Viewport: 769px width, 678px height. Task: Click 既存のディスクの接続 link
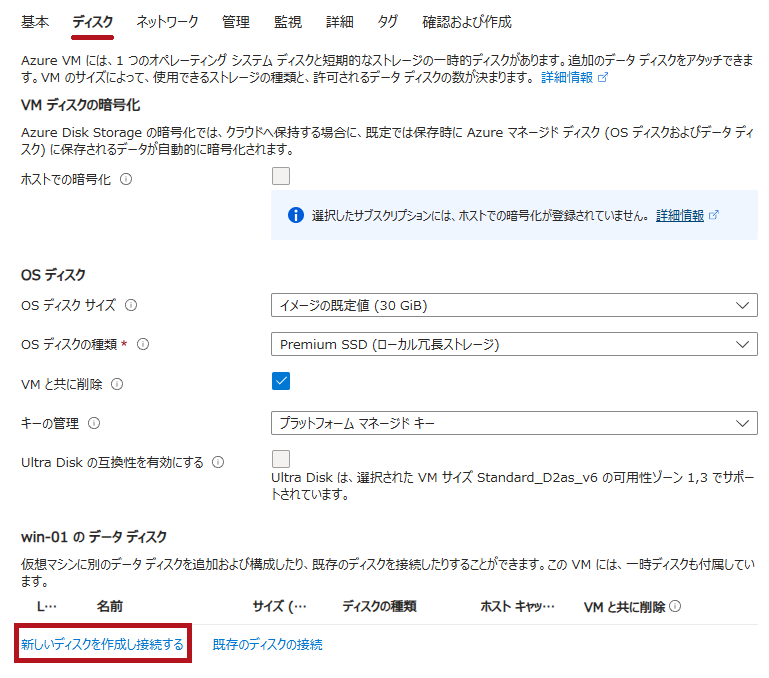(267, 645)
